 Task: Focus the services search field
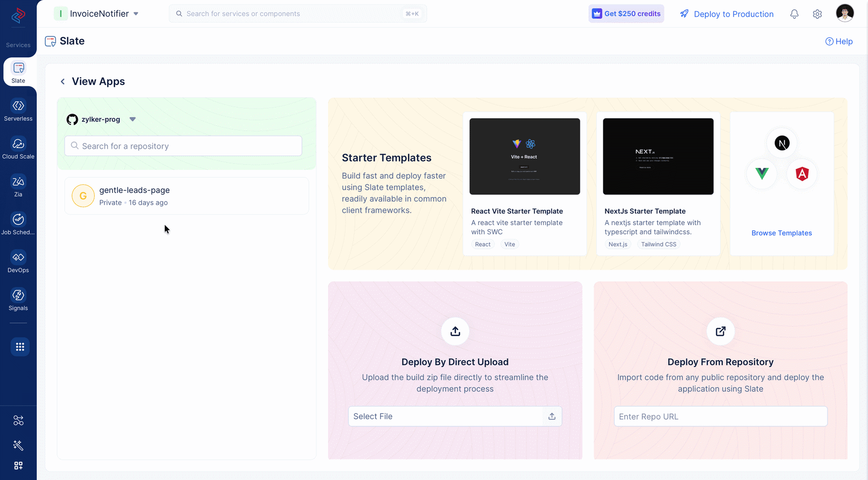[x=298, y=14]
